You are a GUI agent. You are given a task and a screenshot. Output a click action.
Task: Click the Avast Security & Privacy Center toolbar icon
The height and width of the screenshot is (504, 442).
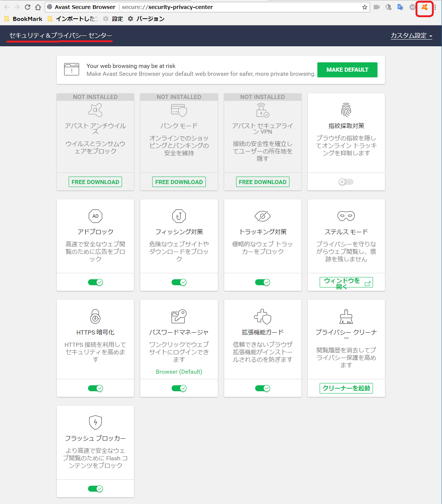(x=424, y=7)
